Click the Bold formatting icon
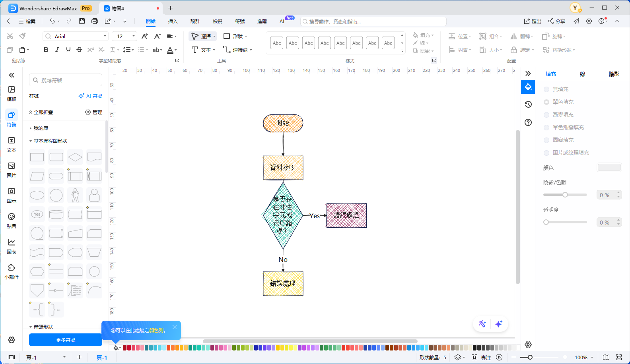The width and height of the screenshot is (630, 364). (46, 50)
